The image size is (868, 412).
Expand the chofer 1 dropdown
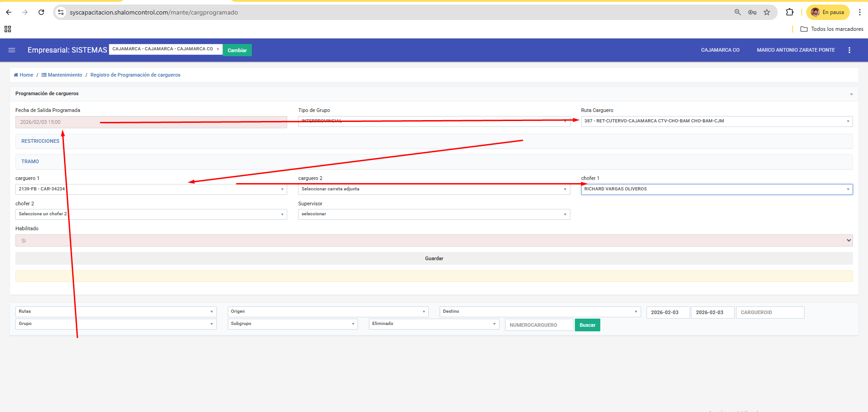click(716, 189)
